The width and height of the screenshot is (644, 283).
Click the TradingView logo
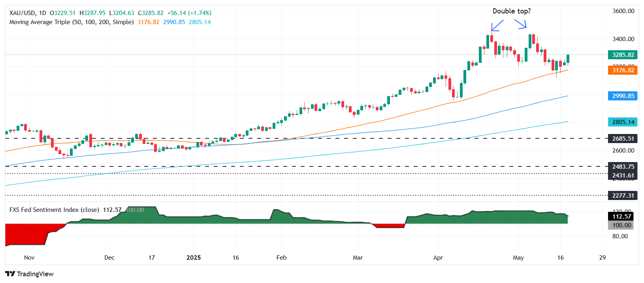tap(30, 274)
